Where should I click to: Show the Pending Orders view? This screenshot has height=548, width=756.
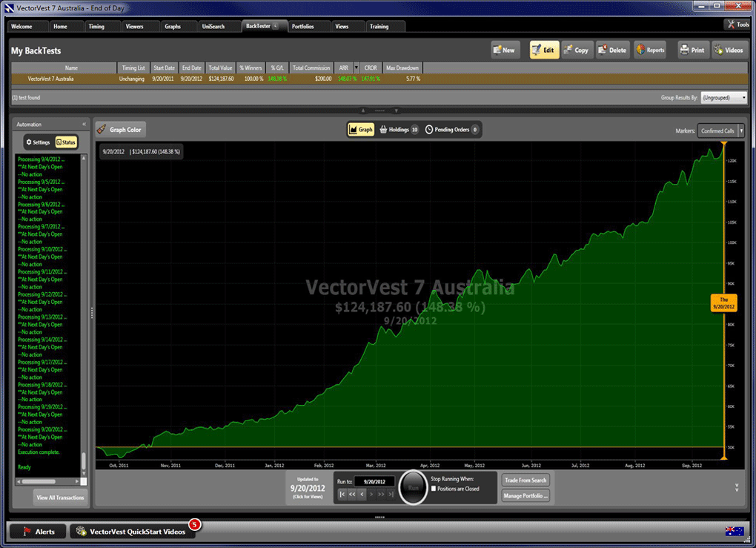pyautogui.click(x=452, y=130)
